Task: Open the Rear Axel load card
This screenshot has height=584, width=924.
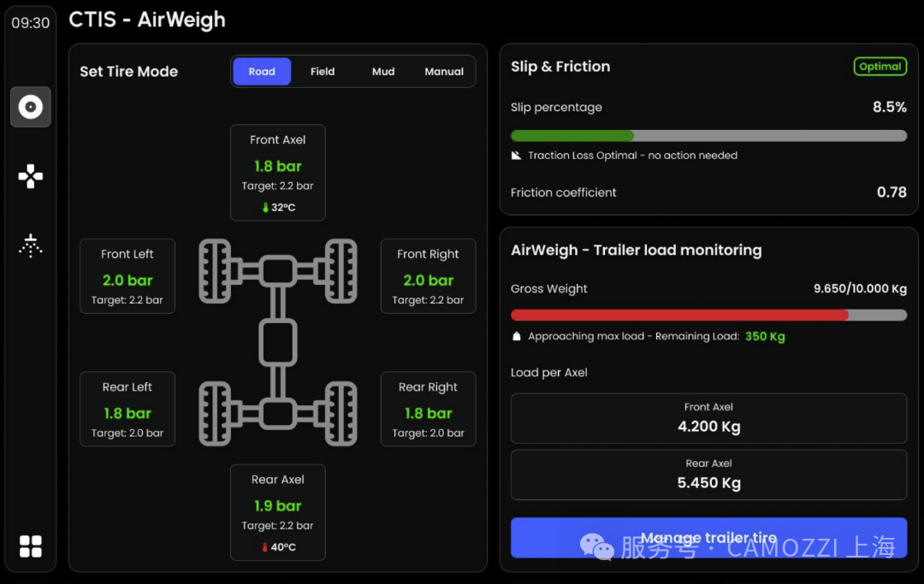Action: click(x=708, y=475)
